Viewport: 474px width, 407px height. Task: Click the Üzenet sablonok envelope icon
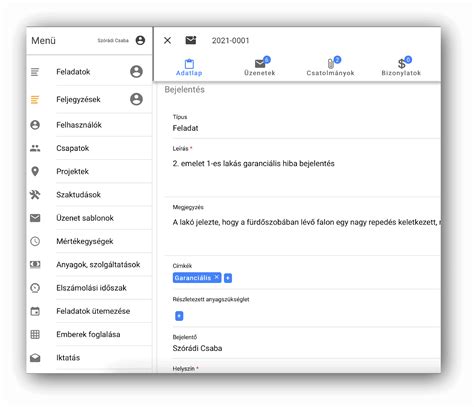coord(35,218)
